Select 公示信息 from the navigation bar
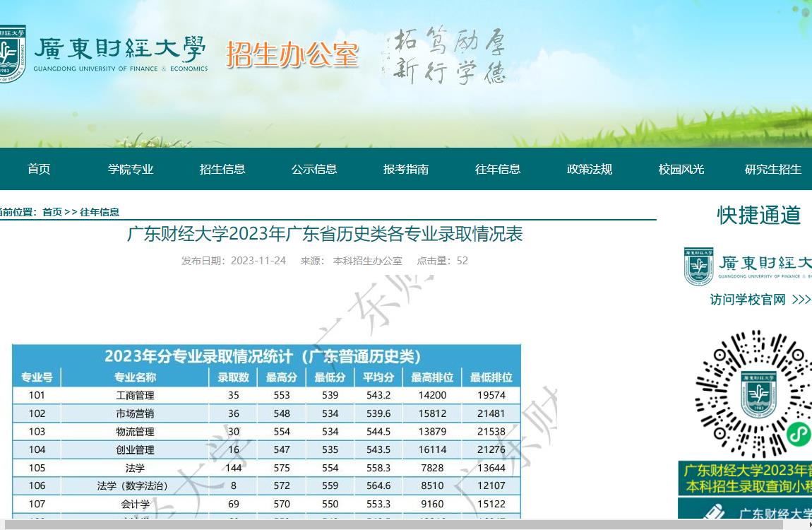This screenshot has height=530, width=812. (314, 169)
